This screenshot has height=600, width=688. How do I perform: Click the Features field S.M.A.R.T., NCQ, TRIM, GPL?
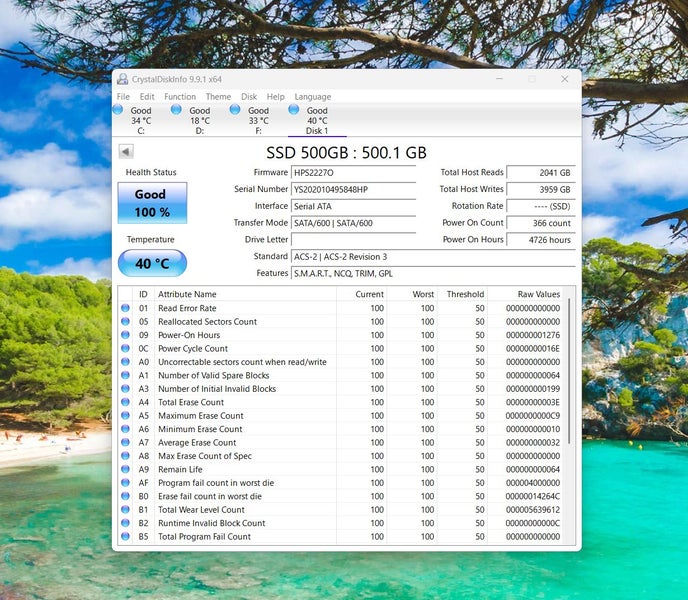433,273
